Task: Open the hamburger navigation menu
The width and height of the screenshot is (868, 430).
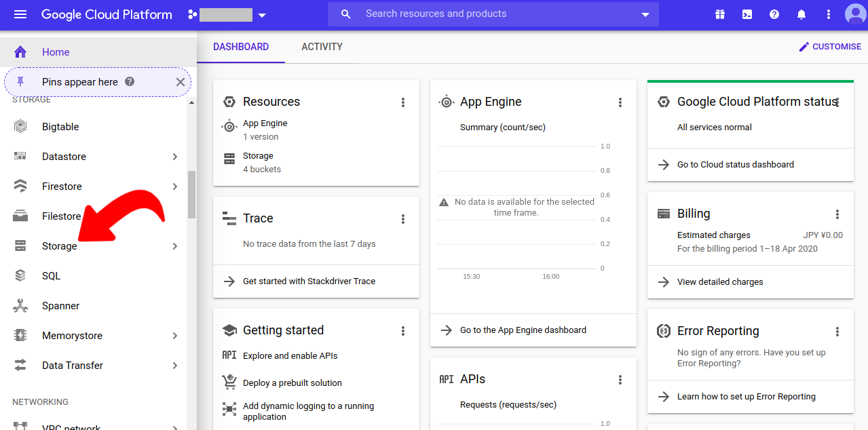Action: 20,14
